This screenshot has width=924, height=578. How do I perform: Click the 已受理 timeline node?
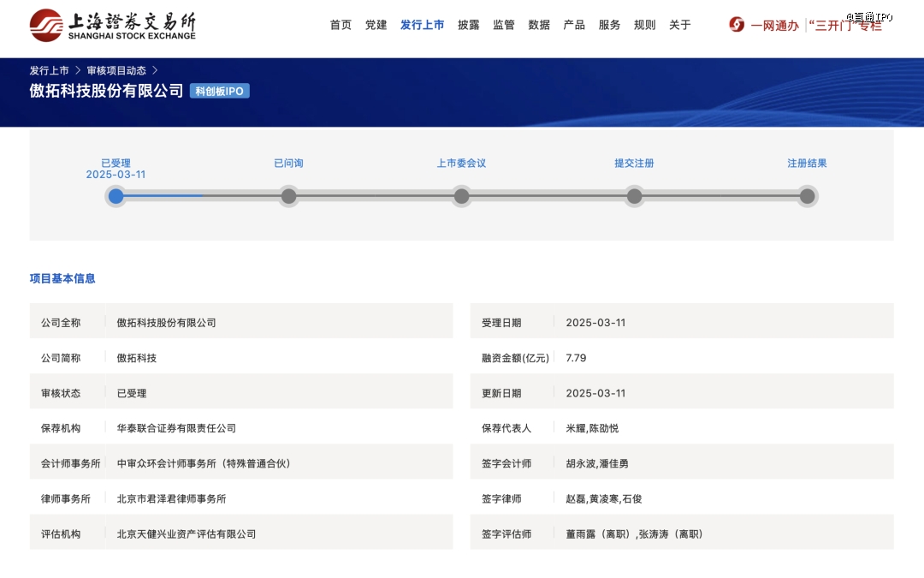click(116, 196)
